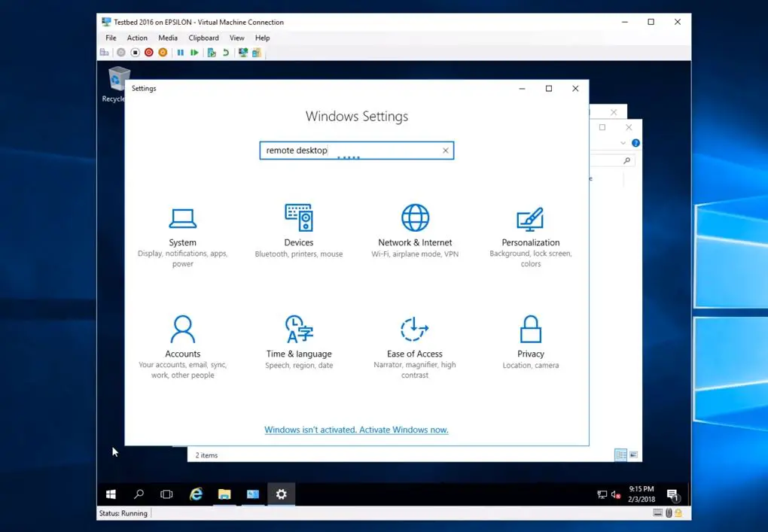Maximize the Settings window
Image resolution: width=768 pixels, height=532 pixels.
point(549,89)
